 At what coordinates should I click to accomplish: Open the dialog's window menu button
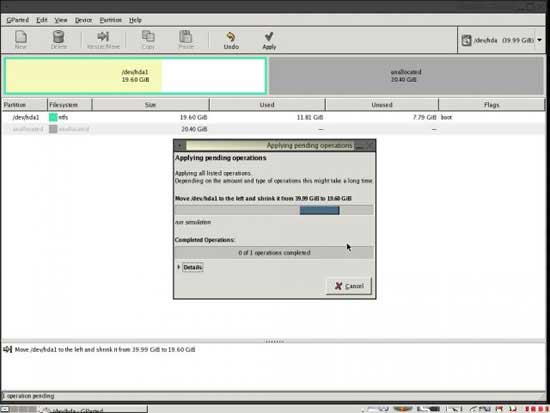(180, 145)
